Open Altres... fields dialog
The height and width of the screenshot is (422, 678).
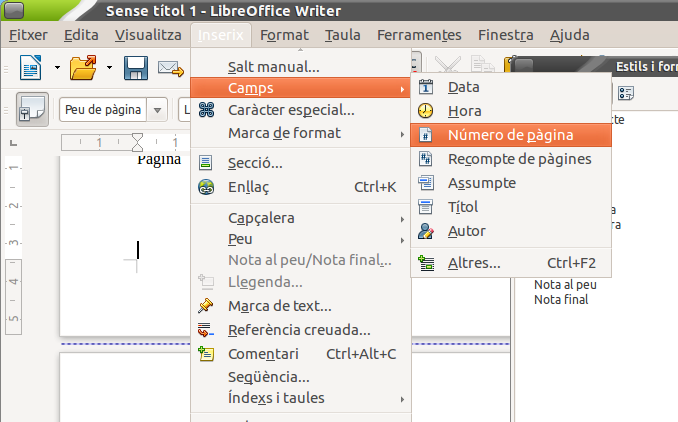[x=511, y=263]
